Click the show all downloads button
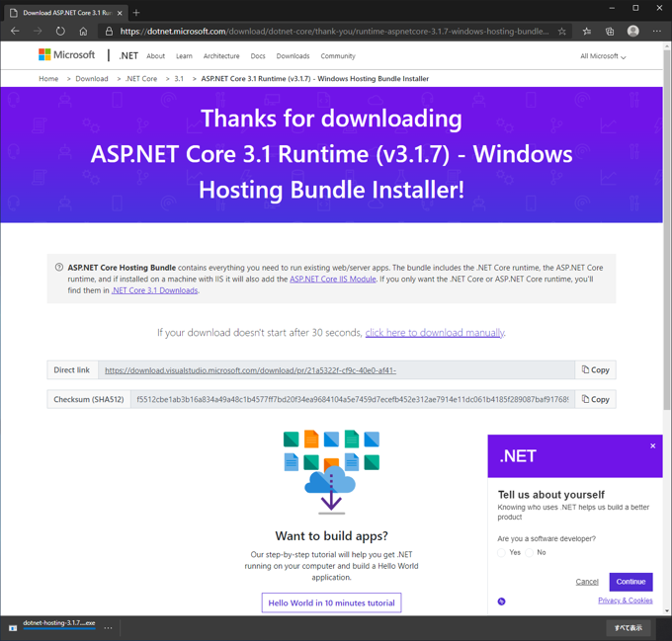The image size is (672, 641). (x=629, y=628)
